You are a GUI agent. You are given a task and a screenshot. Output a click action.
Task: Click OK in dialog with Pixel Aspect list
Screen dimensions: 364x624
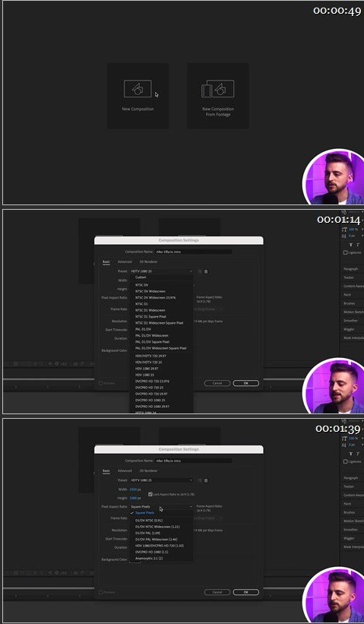[x=246, y=592]
